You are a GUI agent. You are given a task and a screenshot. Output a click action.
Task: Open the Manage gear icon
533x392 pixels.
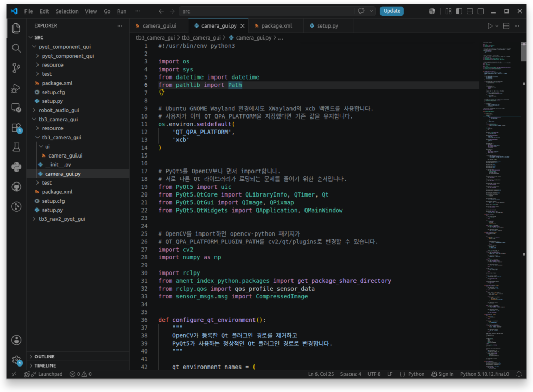tap(16, 360)
